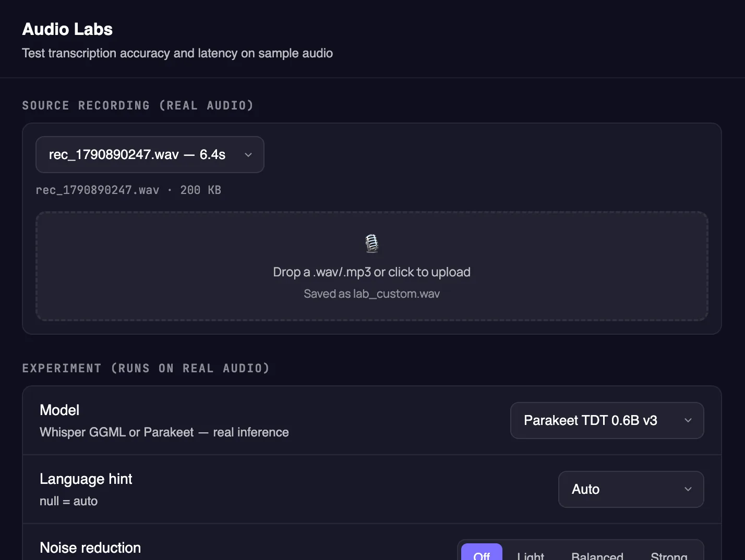Open the Parakeet TDT 0.6B v3 model dropdown
This screenshot has height=560, width=745.
[x=607, y=420]
